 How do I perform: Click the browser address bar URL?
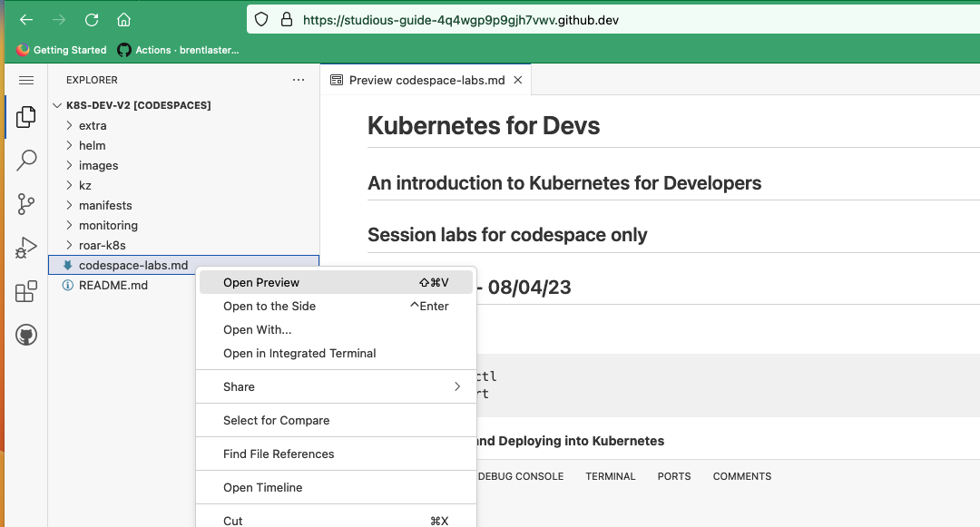point(461,20)
